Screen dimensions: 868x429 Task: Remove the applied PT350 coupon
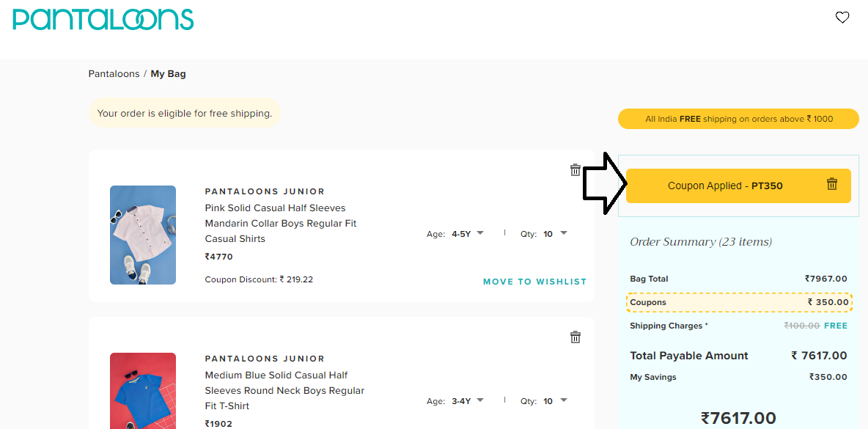pyautogui.click(x=832, y=184)
